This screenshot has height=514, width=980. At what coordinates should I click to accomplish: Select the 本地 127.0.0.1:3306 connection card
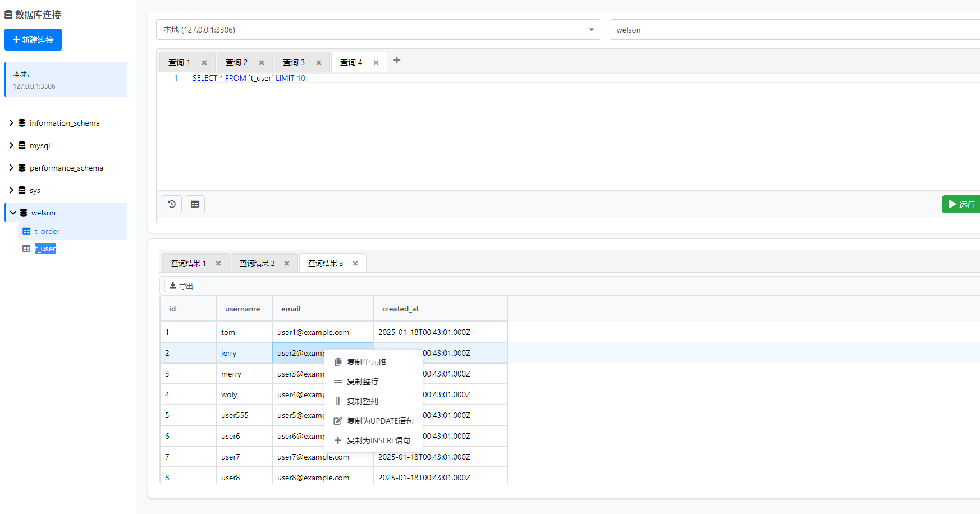coord(66,80)
